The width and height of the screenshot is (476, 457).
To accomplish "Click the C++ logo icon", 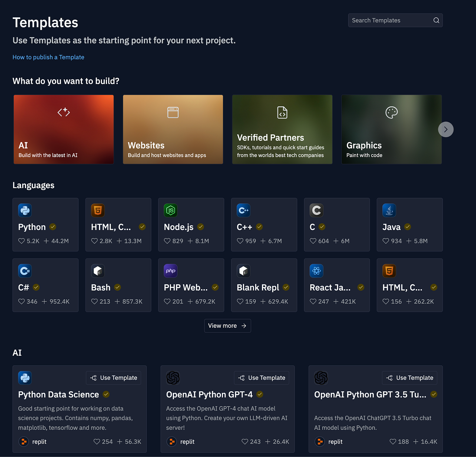I will tap(244, 210).
